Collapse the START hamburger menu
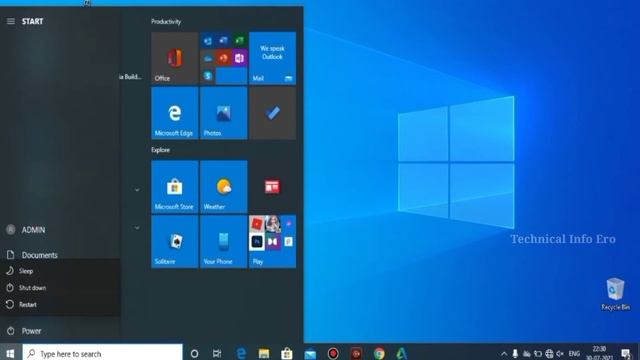This screenshot has width=640, height=360. click(11, 21)
